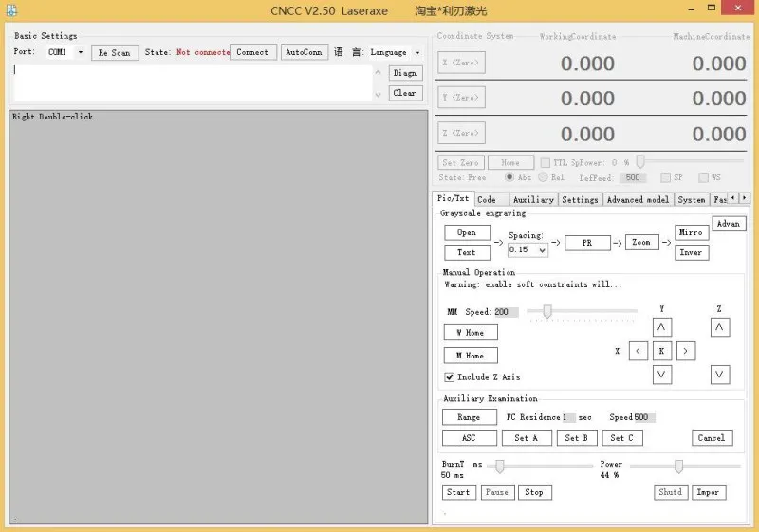Image resolution: width=759 pixels, height=532 pixels.
Task: Switch to the Code tab
Action: [487, 199]
